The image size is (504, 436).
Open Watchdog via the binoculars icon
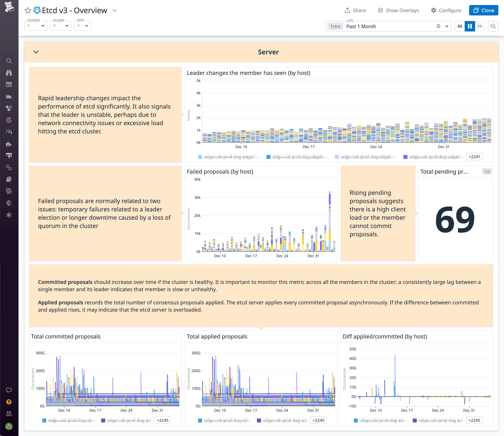coord(9,72)
